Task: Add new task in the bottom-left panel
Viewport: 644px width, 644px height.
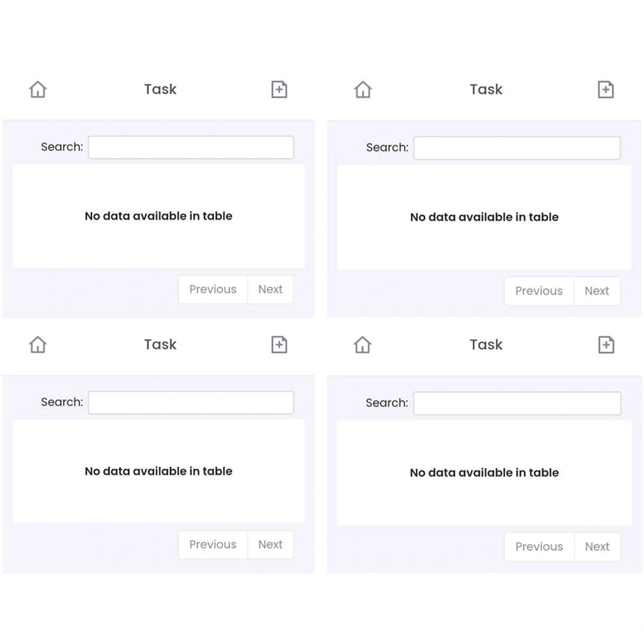Action: point(279,344)
